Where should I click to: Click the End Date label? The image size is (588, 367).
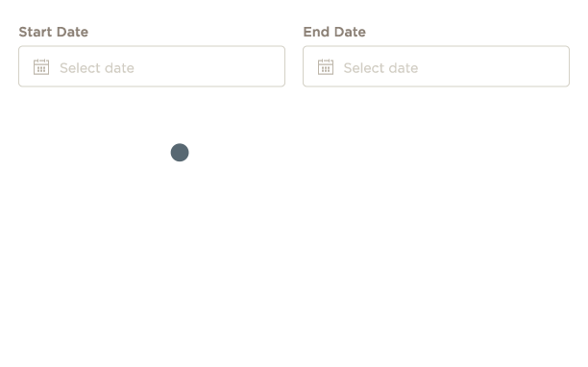coord(334,32)
